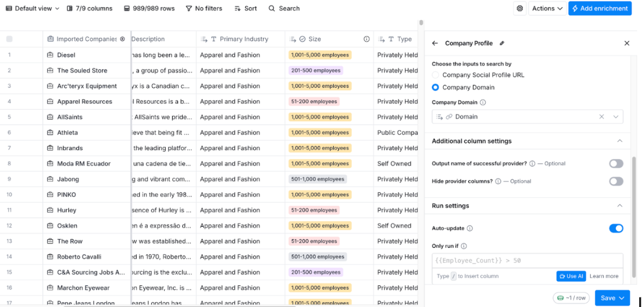Select the Marchon Eyewear company cell
The height and width of the screenshot is (307, 644).
(87, 288)
